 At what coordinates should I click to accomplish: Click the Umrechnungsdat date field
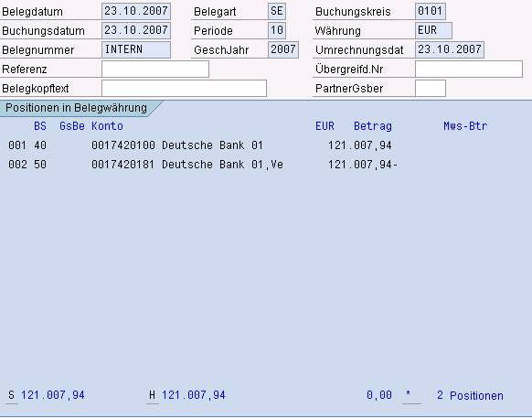click(450, 50)
